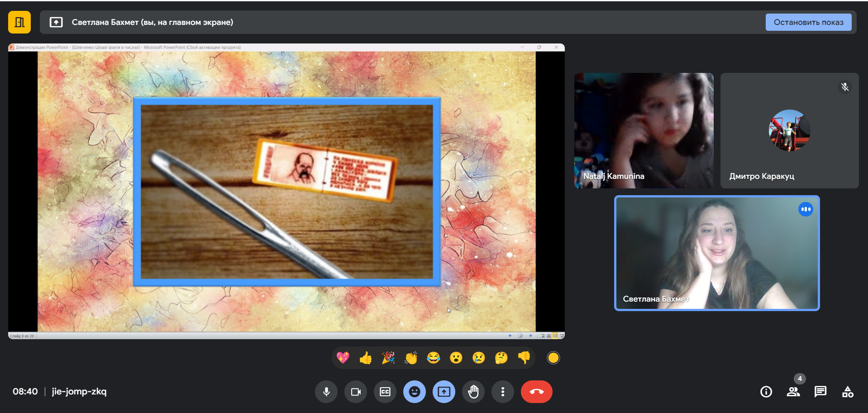
Task: Send the thumbs down reaction
Action: click(524, 358)
